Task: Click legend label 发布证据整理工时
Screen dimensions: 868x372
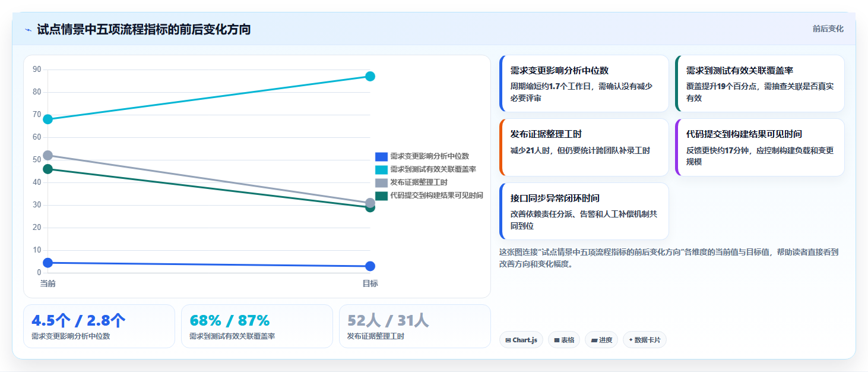Action: click(419, 182)
